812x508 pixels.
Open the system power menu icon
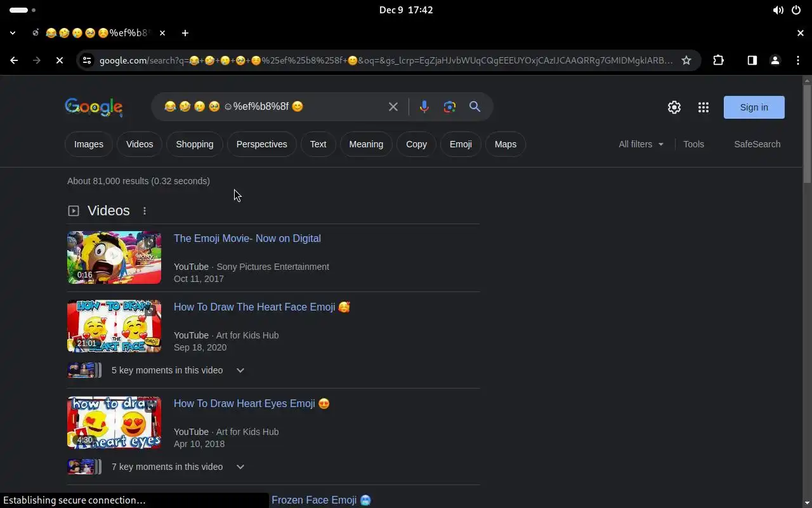point(796,10)
